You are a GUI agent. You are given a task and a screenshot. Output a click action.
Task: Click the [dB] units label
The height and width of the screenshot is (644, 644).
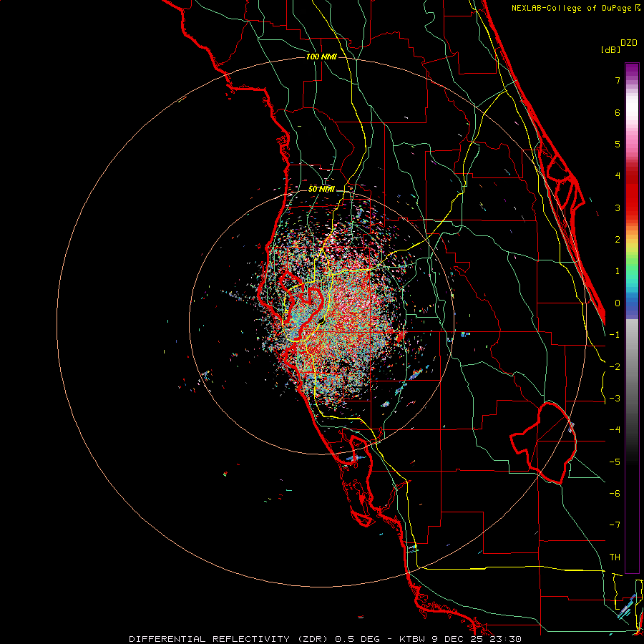610,49
